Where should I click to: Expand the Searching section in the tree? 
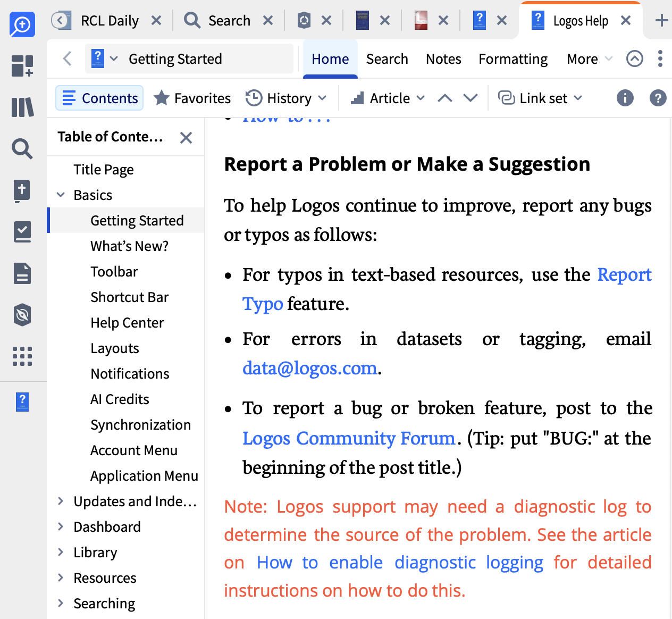click(61, 604)
